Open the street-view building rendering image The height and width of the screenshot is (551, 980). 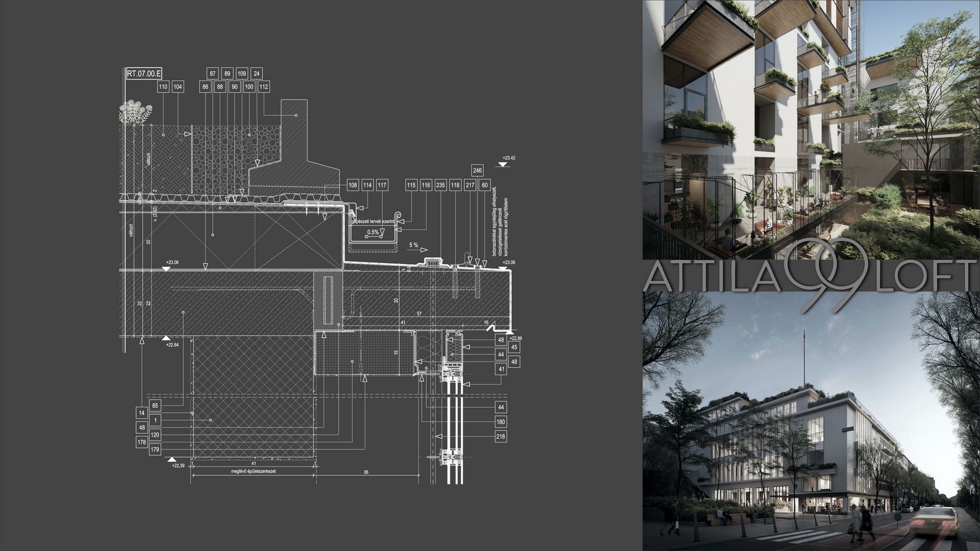811,421
